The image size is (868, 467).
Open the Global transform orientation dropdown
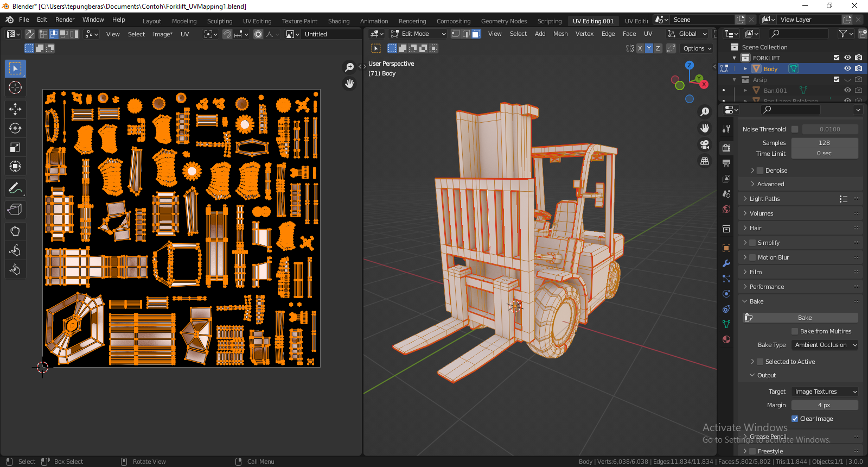687,34
